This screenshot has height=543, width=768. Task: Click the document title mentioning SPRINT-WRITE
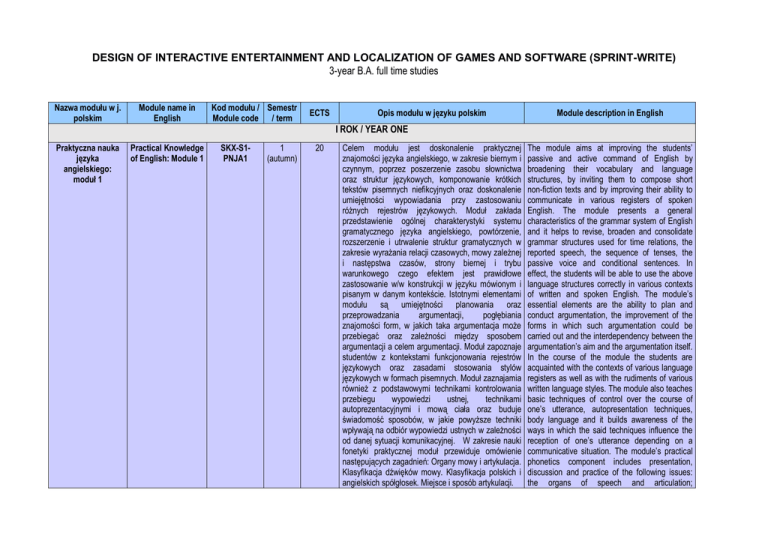coord(384,58)
